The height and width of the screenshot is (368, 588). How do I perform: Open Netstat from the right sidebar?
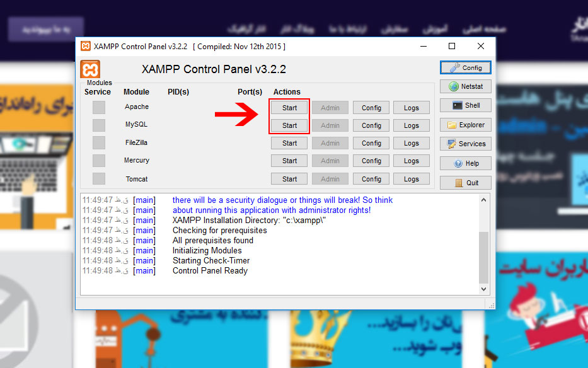(465, 86)
